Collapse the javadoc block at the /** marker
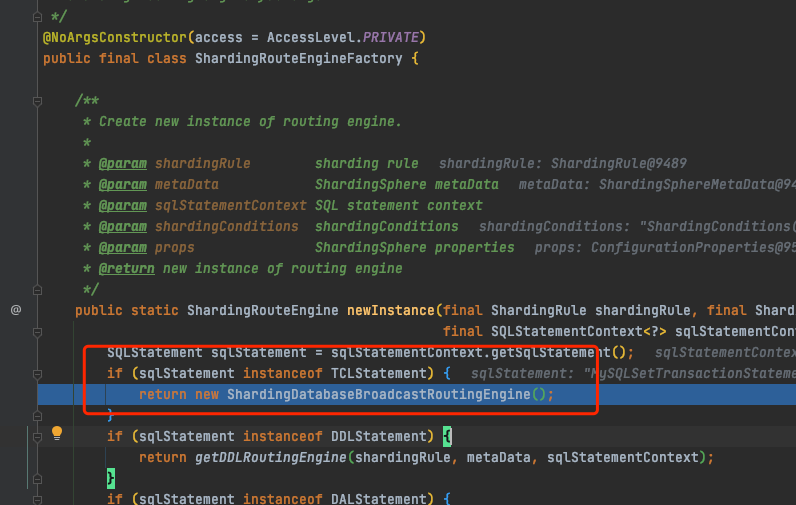The height and width of the screenshot is (505, 796). tap(37, 101)
